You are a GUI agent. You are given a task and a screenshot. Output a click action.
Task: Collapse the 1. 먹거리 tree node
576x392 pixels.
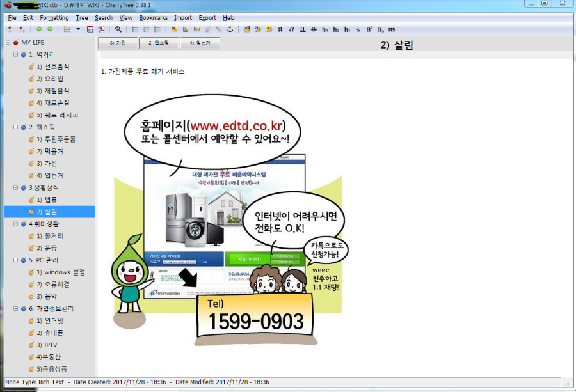(x=16, y=55)
